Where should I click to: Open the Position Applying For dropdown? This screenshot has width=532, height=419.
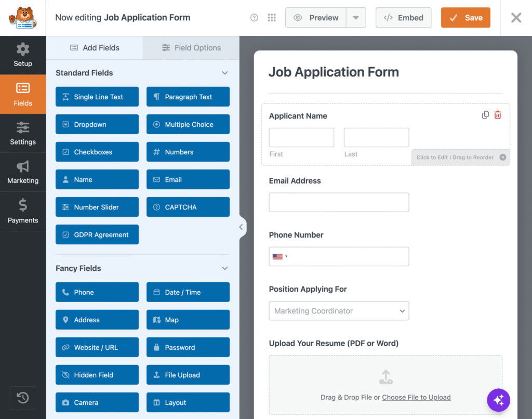point(339,311)
